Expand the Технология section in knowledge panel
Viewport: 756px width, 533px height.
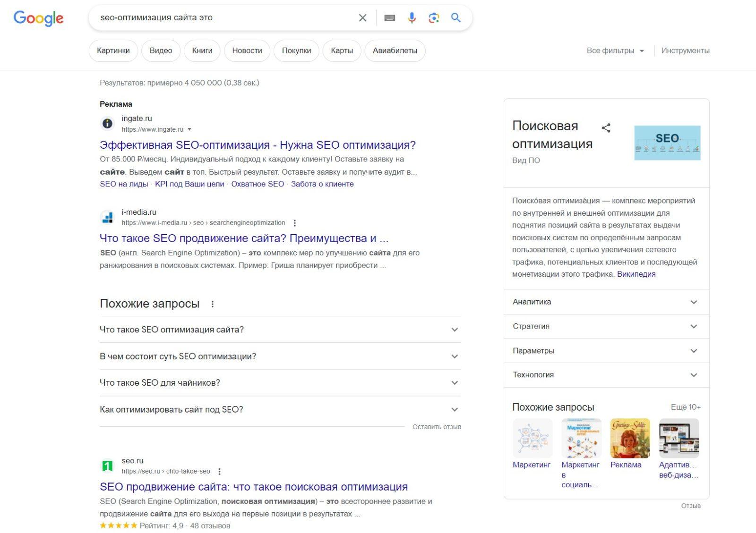tap(607, 375)
